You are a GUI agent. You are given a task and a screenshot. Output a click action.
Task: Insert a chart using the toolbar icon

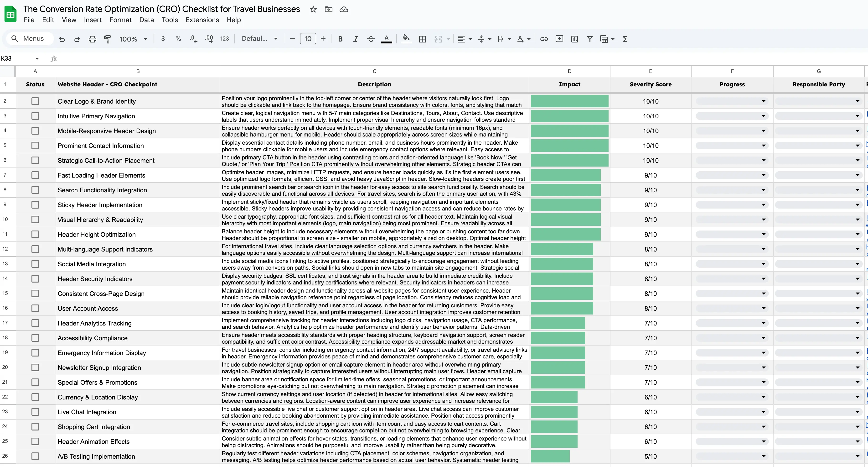point(574,39)
